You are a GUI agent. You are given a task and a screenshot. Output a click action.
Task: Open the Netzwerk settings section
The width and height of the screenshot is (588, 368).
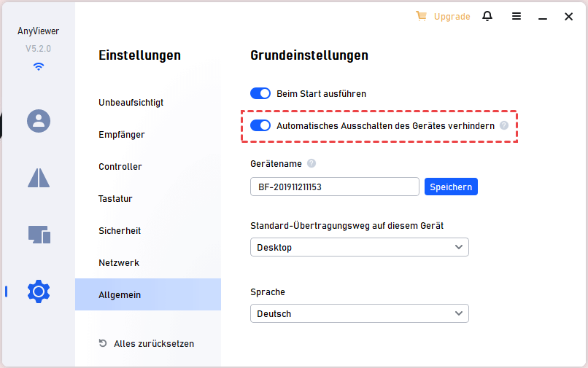pos(119,263)
